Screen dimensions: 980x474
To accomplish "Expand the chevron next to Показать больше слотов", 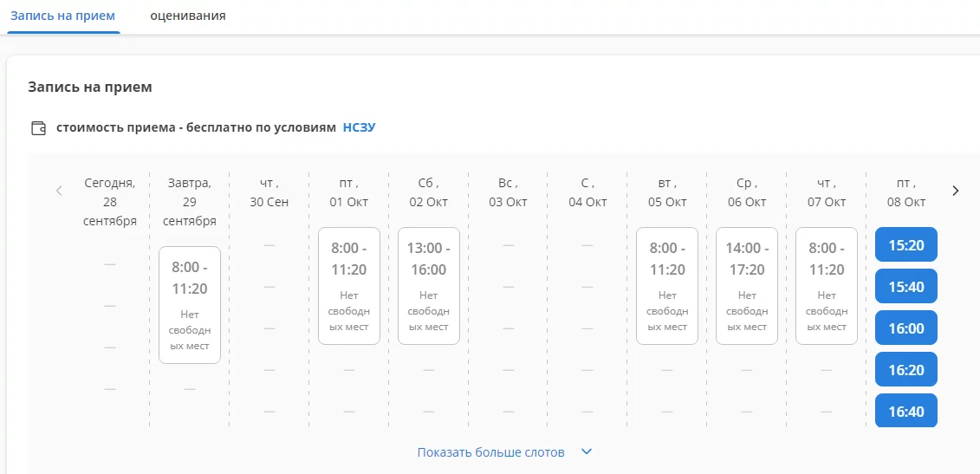I will click(587, 451).
